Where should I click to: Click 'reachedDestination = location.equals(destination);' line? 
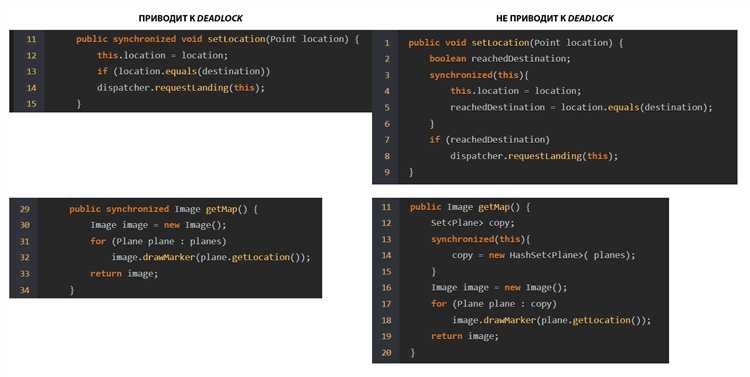[581, 108]
